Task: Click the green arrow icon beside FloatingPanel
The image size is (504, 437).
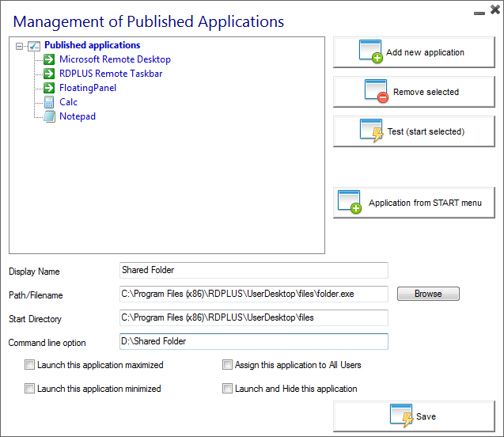Action: point(50,88)
